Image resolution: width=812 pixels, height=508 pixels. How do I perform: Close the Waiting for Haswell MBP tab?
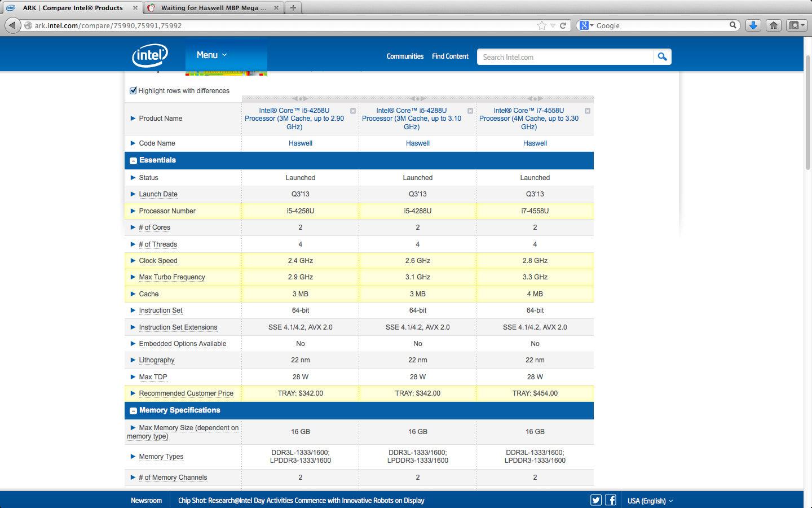tap(276, 8)
